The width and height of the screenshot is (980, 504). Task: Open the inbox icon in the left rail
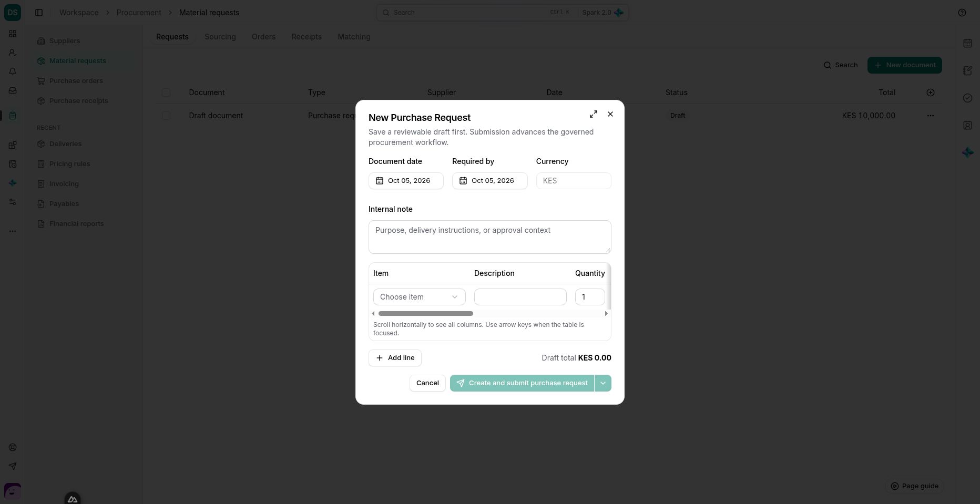13,90
